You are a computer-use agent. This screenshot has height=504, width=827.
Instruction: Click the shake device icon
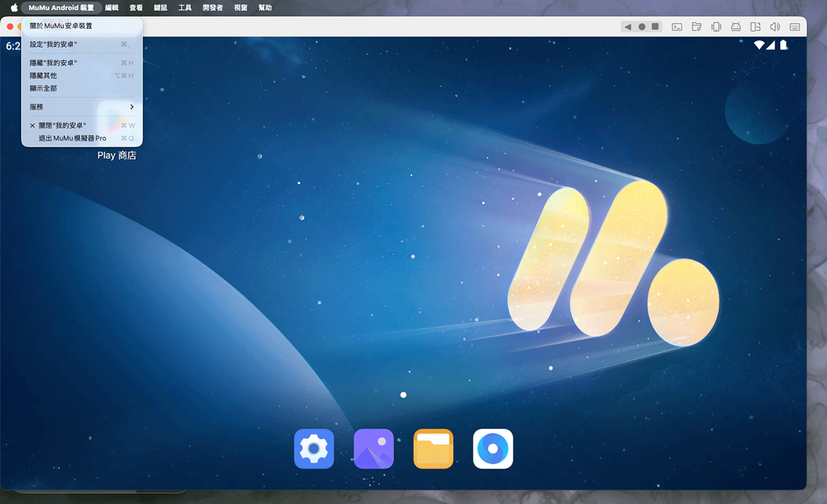716,27
